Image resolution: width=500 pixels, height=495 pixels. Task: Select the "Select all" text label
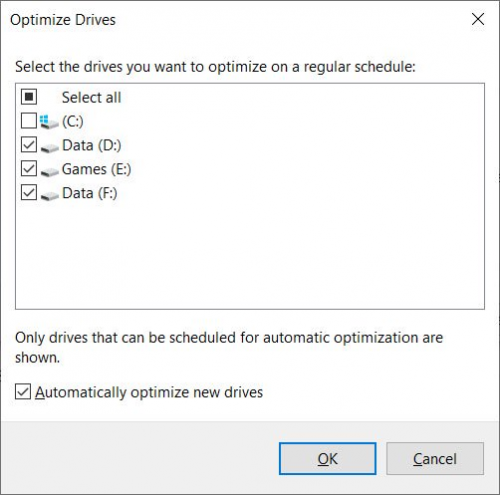[91, 98]
